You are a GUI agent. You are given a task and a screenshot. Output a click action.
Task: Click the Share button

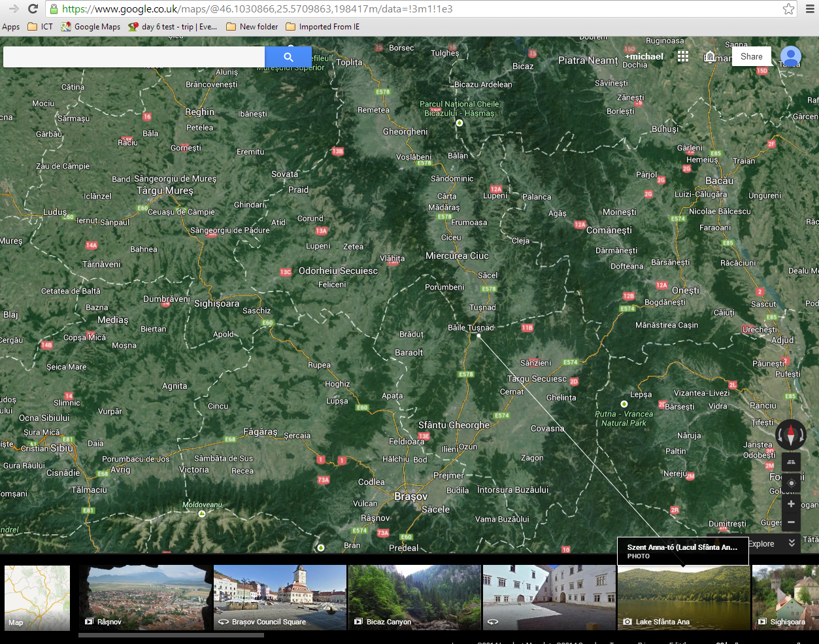[752, 56]
